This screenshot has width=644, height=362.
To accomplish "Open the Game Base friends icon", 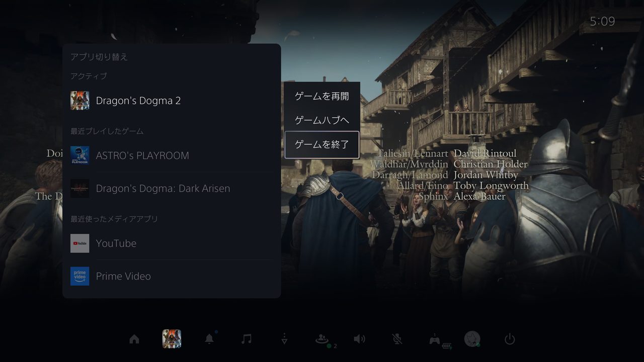I will click(x=322, y=339).
